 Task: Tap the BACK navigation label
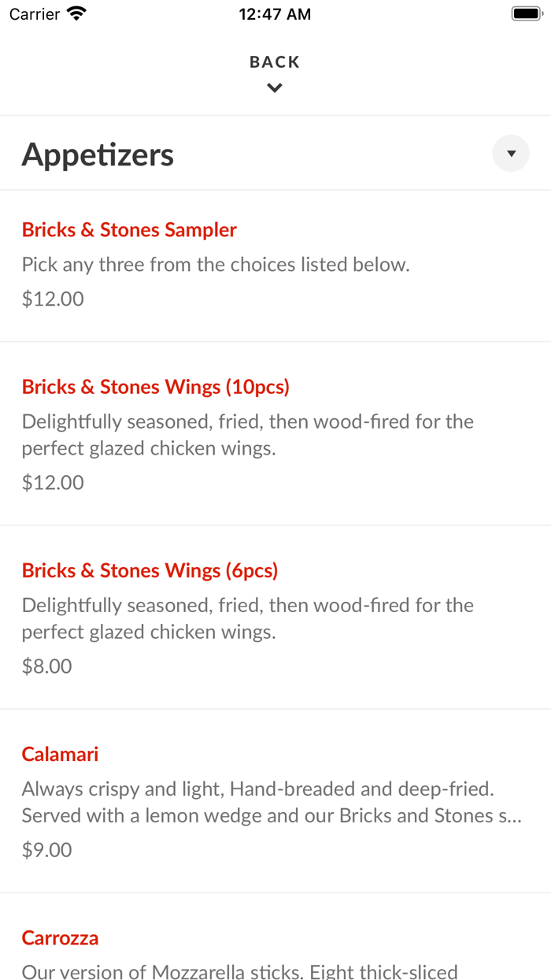pos(275,61)
